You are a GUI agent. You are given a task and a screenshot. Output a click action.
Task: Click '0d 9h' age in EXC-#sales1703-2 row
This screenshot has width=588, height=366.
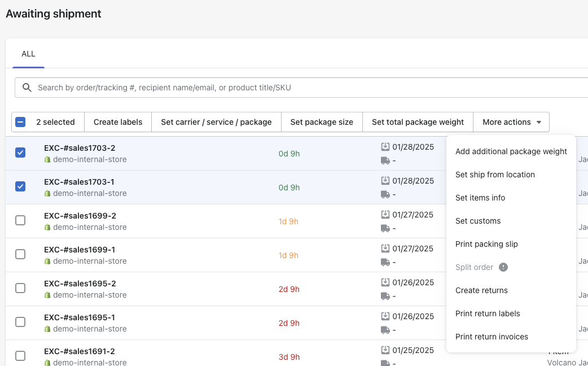click(289, 154)
